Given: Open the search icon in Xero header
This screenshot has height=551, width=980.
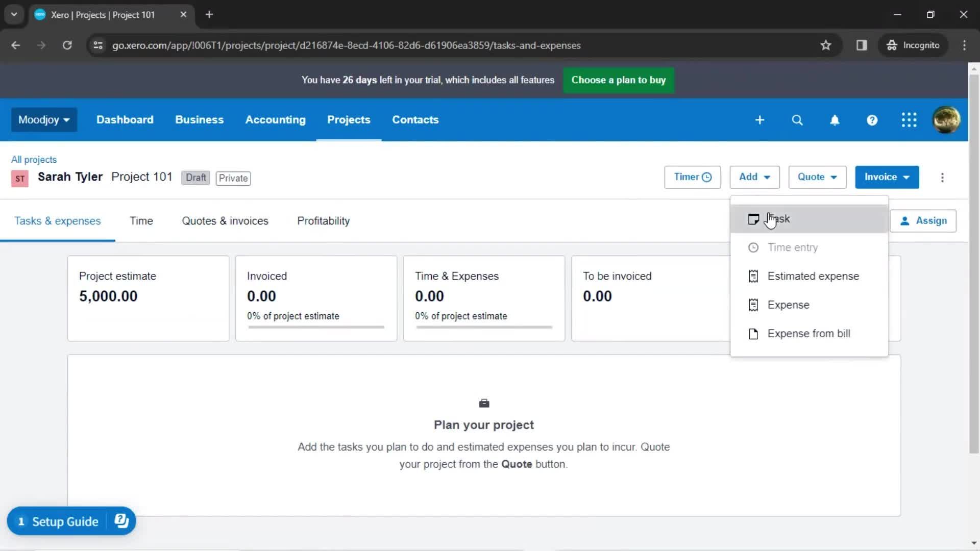Looking at the screenshot, I should pyautogui.click(x=797, y=120).
